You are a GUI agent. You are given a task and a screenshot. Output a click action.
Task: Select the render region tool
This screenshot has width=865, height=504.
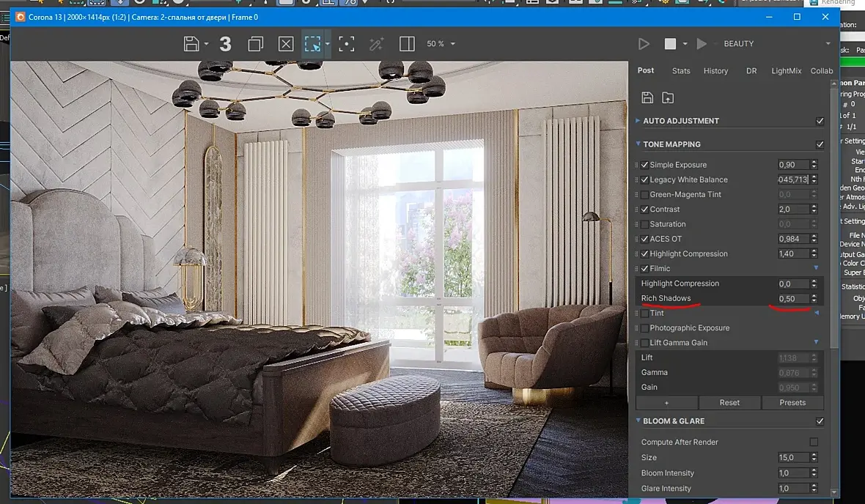click(x=312, y=44)
